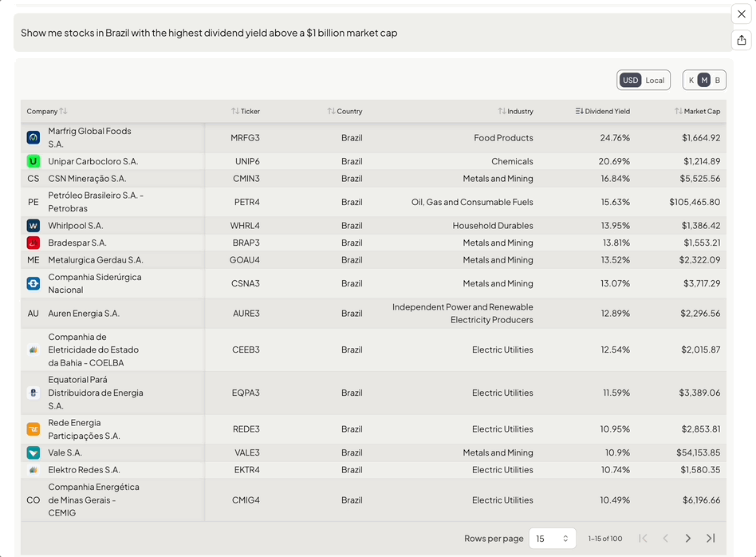Click the query text about Brazil stocks
This screenshot has width=756, height=557.
click(x=209, y=33)
